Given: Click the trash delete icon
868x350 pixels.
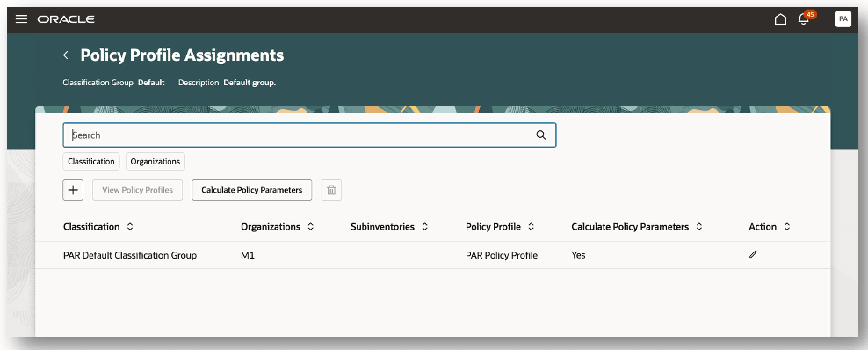Looking at the screenshot, I should pos(331,189).
